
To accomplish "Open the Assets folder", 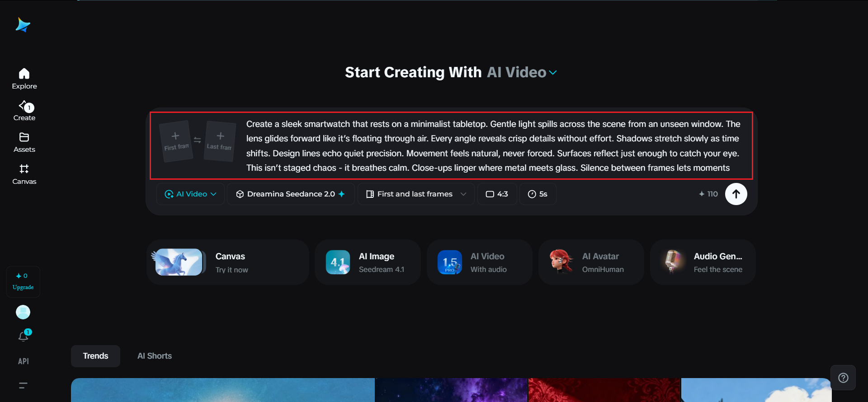I will point(24,142).
